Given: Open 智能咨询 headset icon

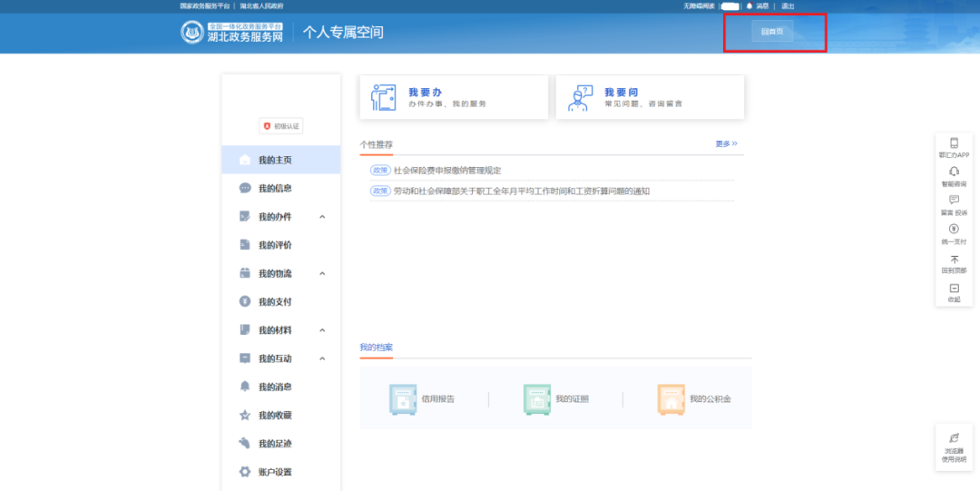Looking at the screenshot, I should [x=954, y=172].
